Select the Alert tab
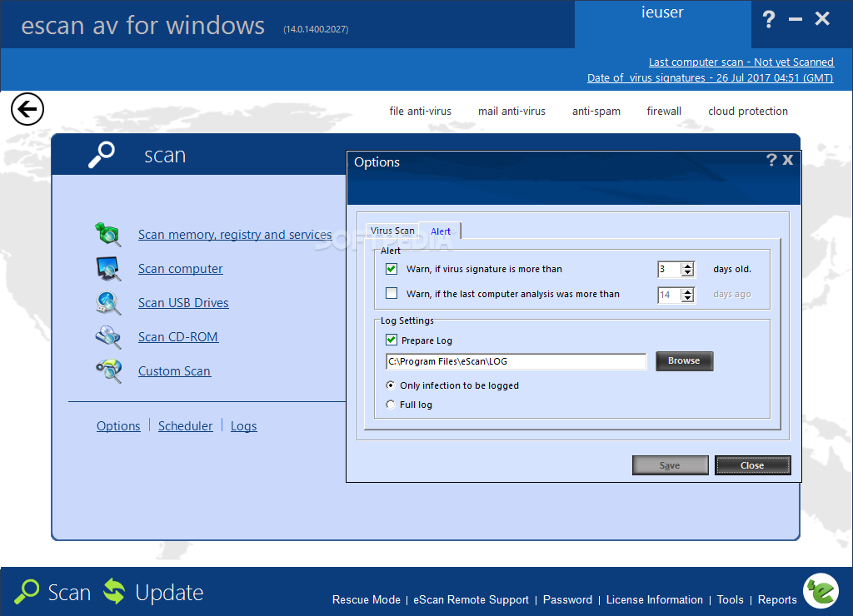Viewport: 853px width, 616px height. point(440,231)
